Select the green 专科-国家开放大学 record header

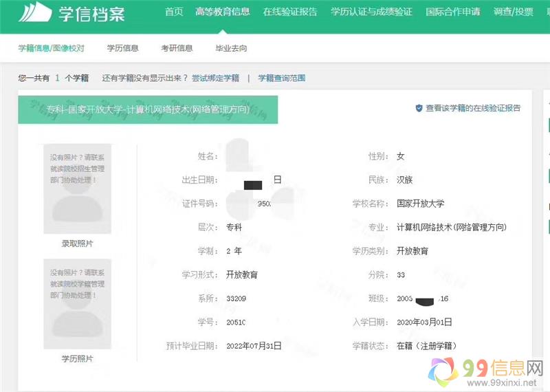[148, 110]
